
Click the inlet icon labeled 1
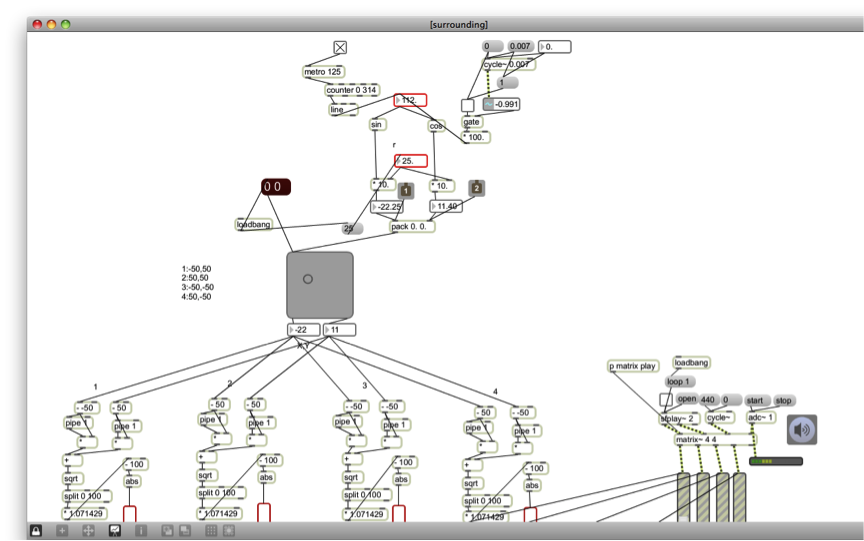[406, 190]
